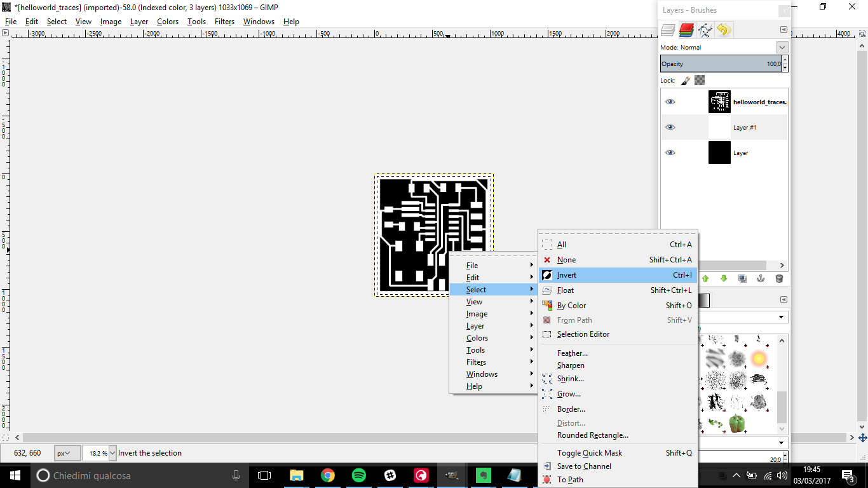Open the layer Mode dropdown

pyautogui.click(x=782, y=48)
